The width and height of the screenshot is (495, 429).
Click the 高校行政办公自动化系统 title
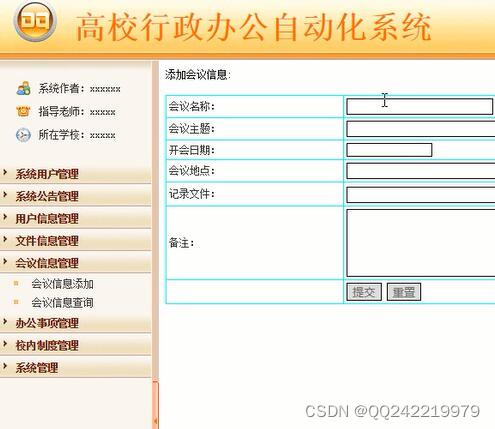254,28
